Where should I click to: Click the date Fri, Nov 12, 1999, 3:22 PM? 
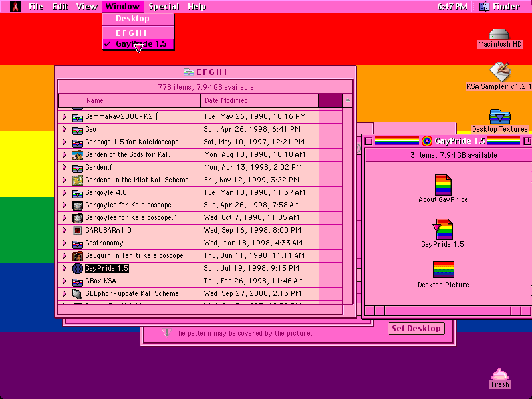pyautogui.click(x=251, y=180)
